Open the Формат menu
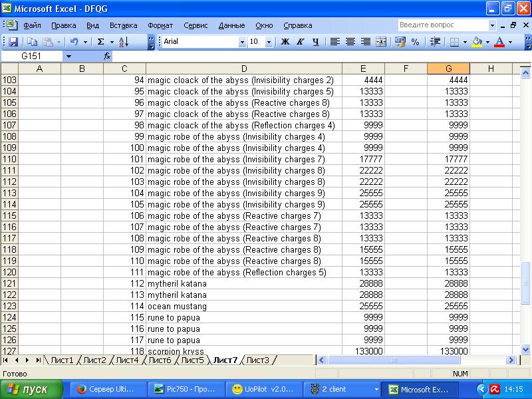 [160, 25]
